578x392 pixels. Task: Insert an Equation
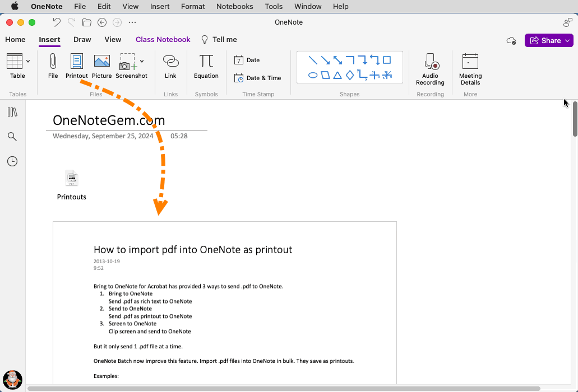click(206, 66)
